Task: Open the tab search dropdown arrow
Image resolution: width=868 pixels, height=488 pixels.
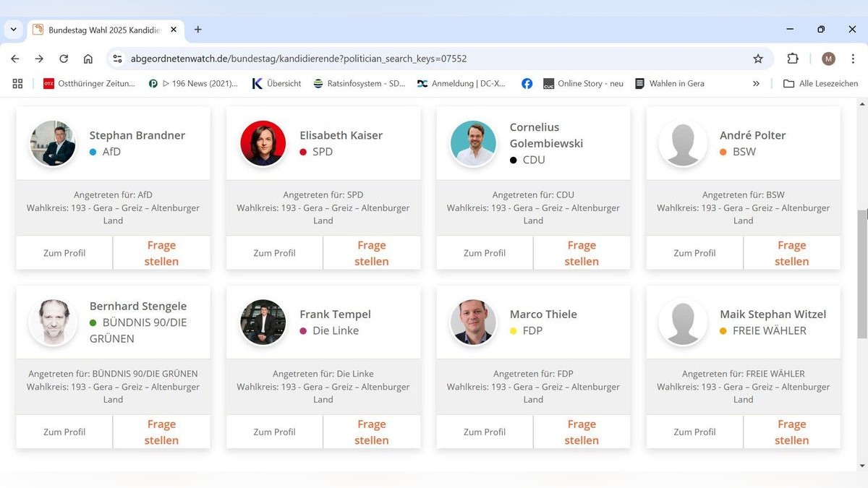Action: pos(13,30)
